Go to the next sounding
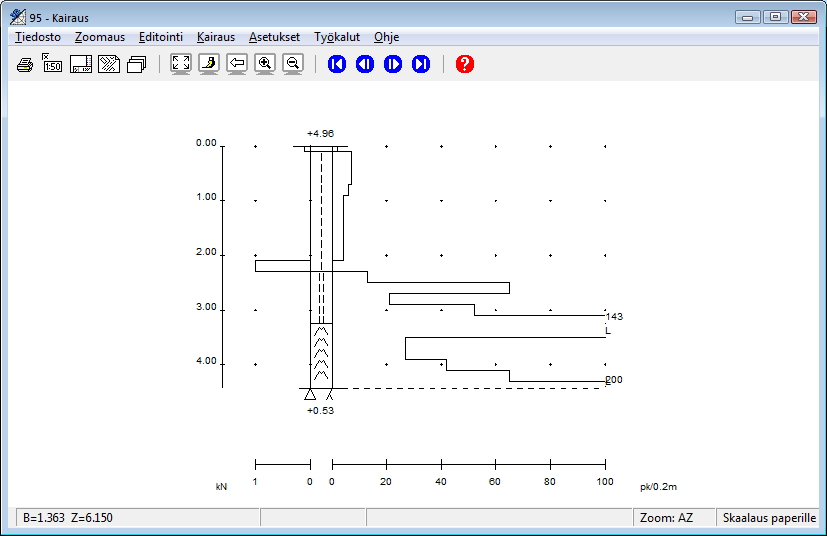 point(393,64)
